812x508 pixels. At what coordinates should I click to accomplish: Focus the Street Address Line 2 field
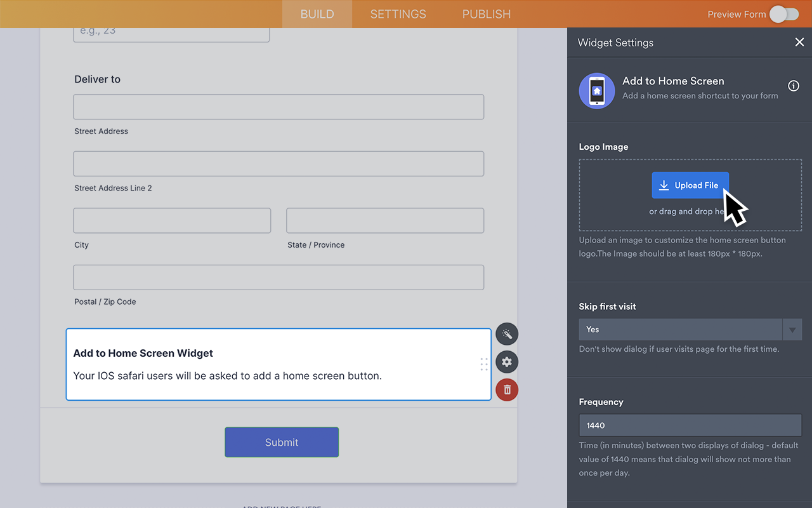pos(278,164)
